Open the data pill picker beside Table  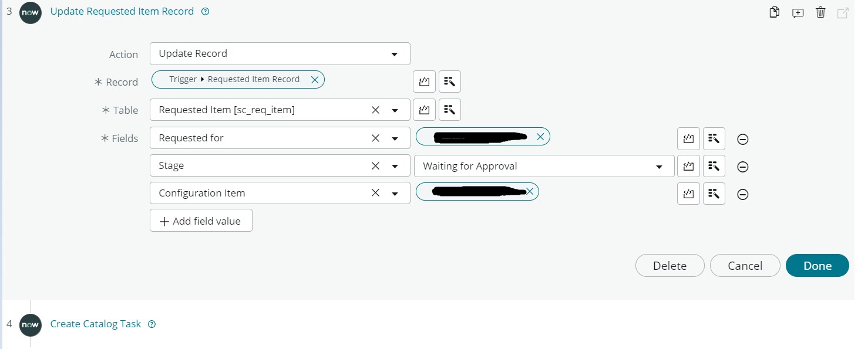[449, 110]
